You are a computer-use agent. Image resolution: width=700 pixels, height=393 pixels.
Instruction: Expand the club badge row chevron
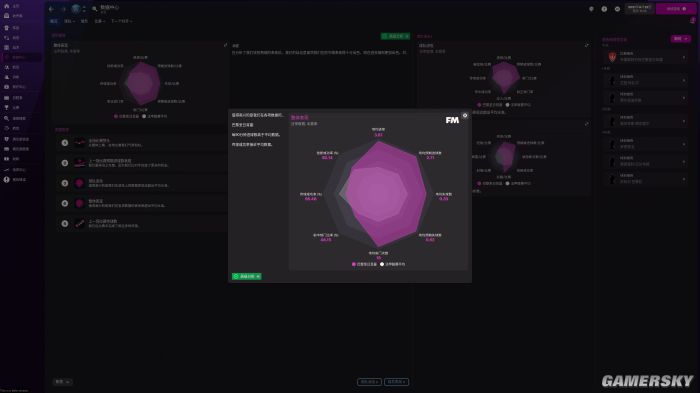coord(683,57)
